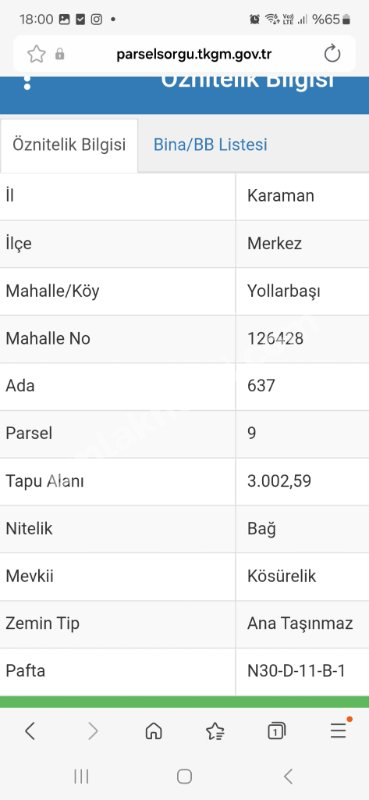Select the Öznitelik Bilgisi tab
The image size is (369, 800).
click(x=69, y=146)
